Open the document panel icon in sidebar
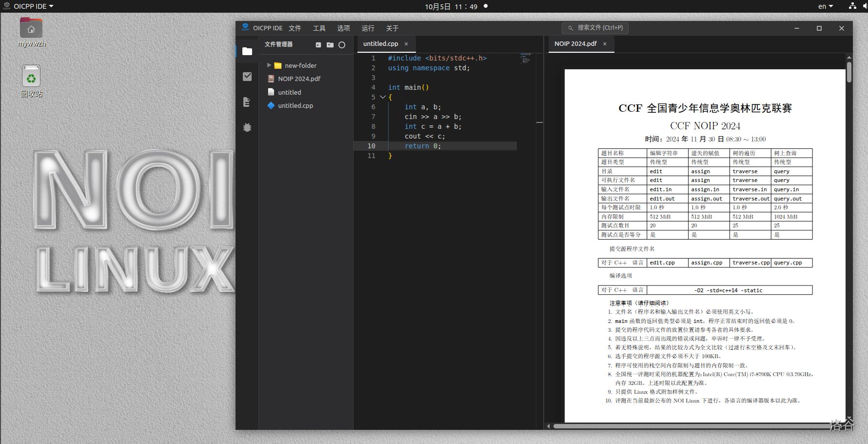 click(x=247, y=102)
